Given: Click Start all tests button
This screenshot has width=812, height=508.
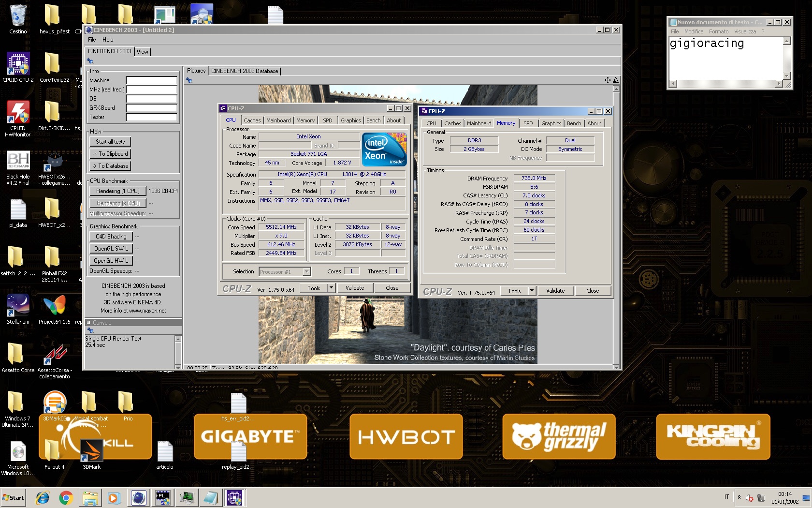Looking at the screenshot, I should [x=110, y=142].
